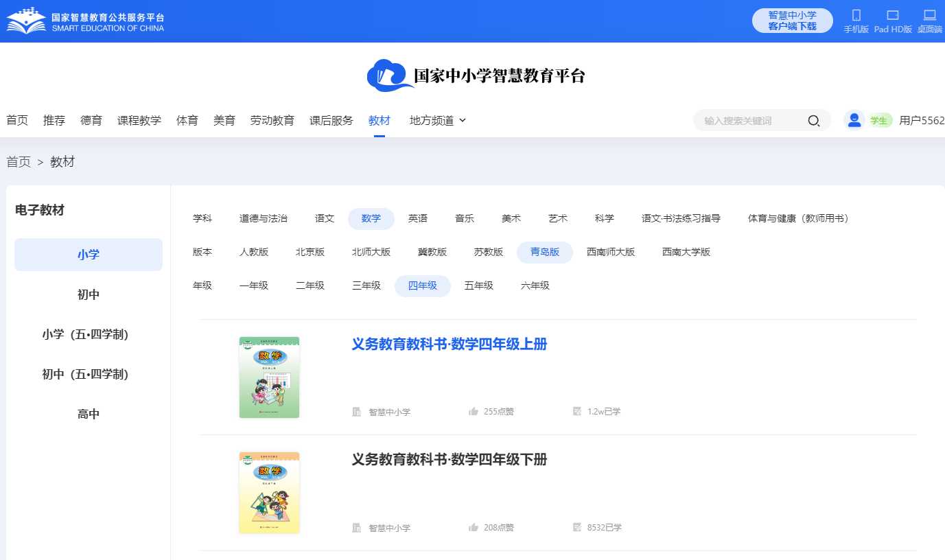The height and width of the screenshot is (560, 945).
Task: Choose the 艺术 subject filter
Action: click(x=558, y=218)
